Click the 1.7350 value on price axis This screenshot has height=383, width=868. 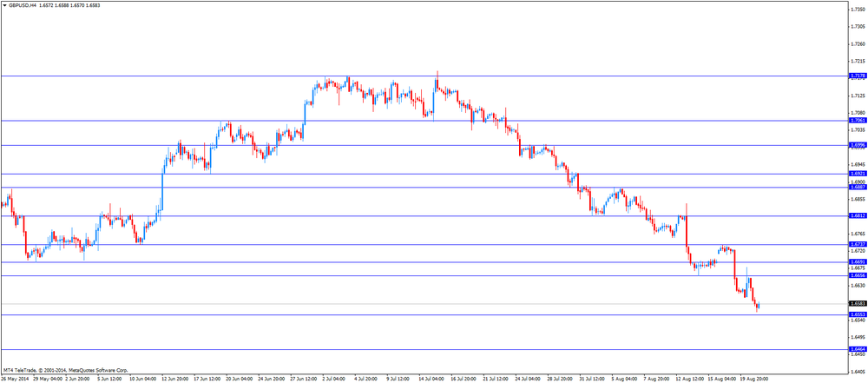859,10
